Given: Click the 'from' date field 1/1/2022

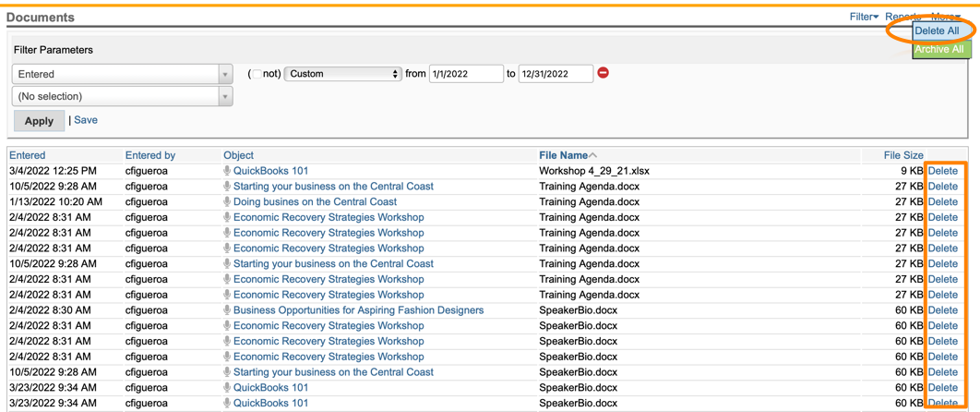Looking at the screenshot, I should [465, 74].
